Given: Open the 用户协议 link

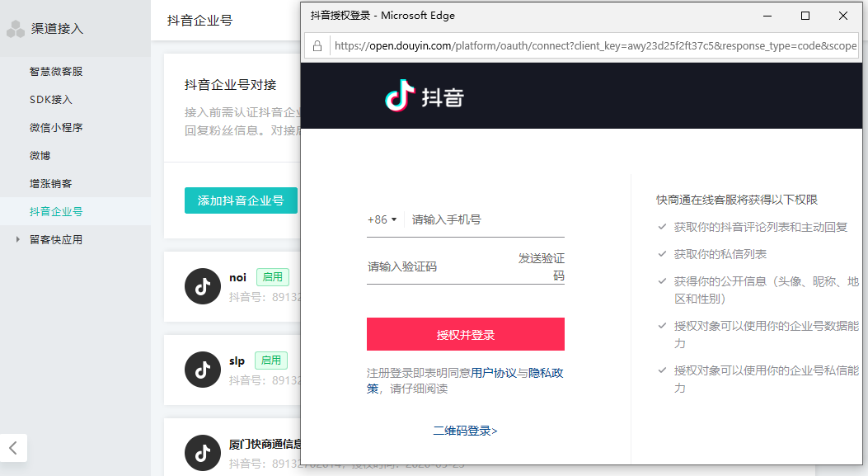Looking at the screenshot, I should tap(493, 373).
